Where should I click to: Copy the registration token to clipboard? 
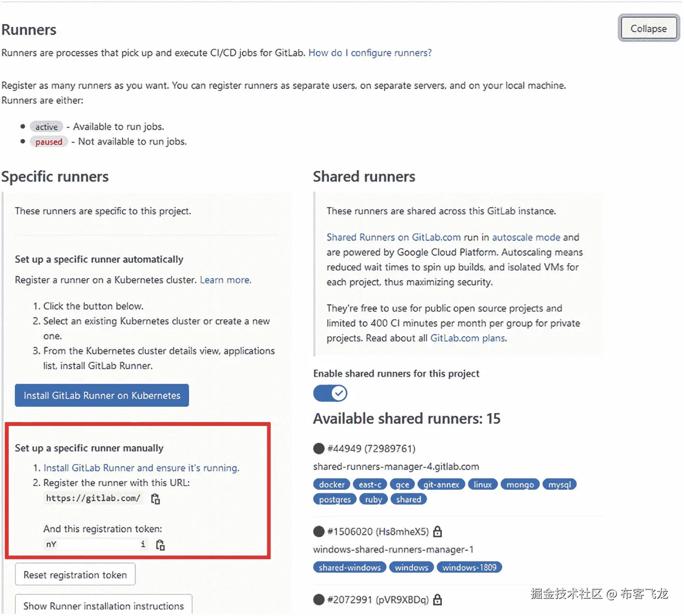coord(161,545)
